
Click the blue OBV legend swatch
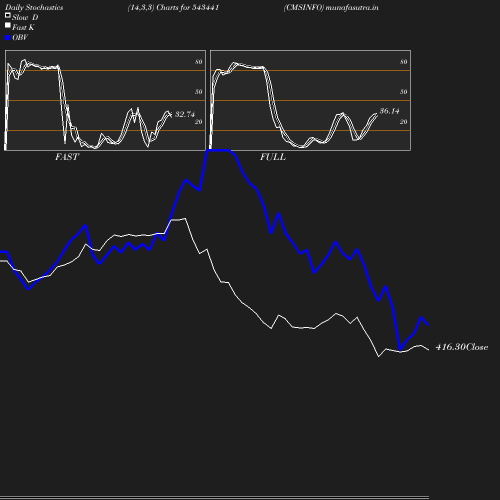[x=8, y=38]
